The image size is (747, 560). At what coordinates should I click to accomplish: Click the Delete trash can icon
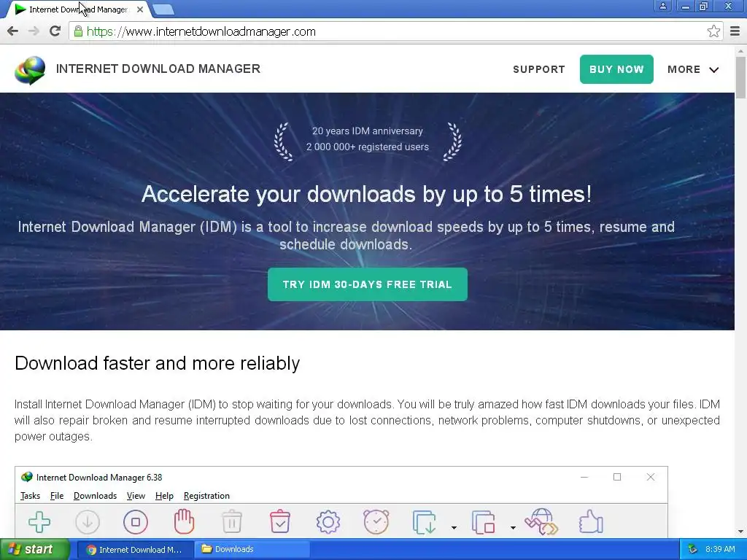[232, 521]
